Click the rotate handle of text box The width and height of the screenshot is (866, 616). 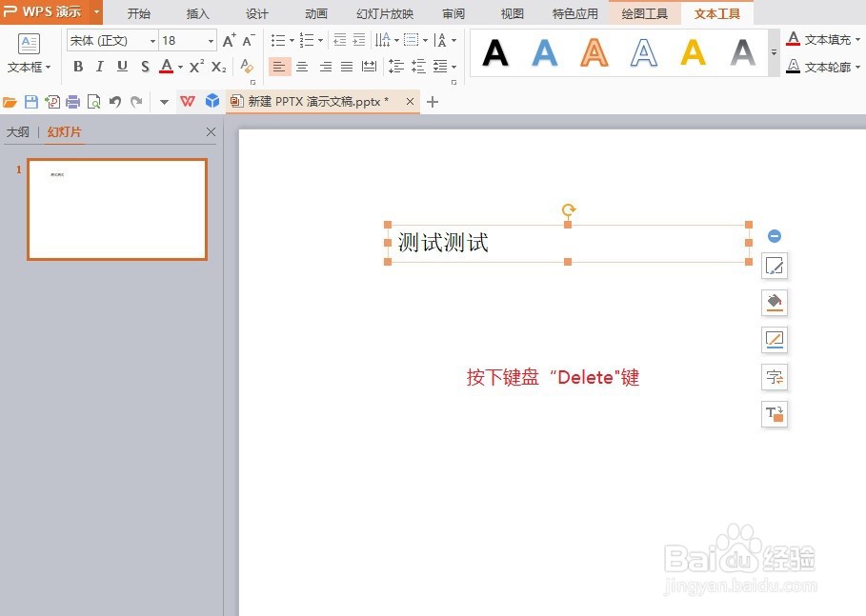[x=569, y=209]
